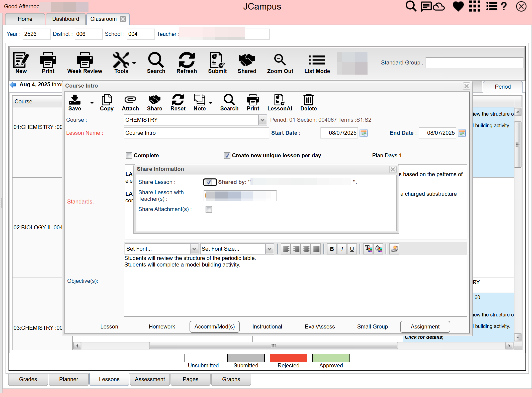Open the Set Font dropdown
This screenshot has width=532, height=397.
194,249
